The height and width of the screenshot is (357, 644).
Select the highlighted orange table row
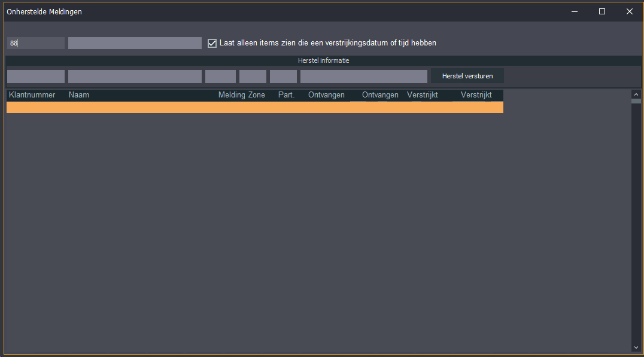click(x=254, y=107)
